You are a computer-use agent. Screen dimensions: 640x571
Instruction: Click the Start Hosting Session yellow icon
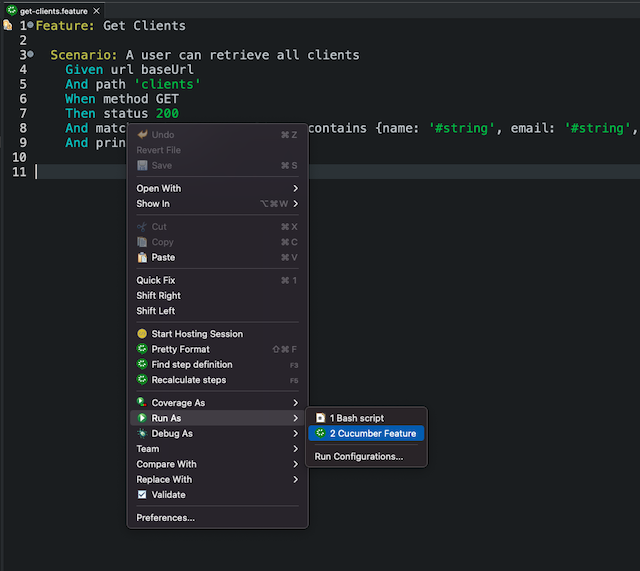pyautogui.click(x=142, y=333)
